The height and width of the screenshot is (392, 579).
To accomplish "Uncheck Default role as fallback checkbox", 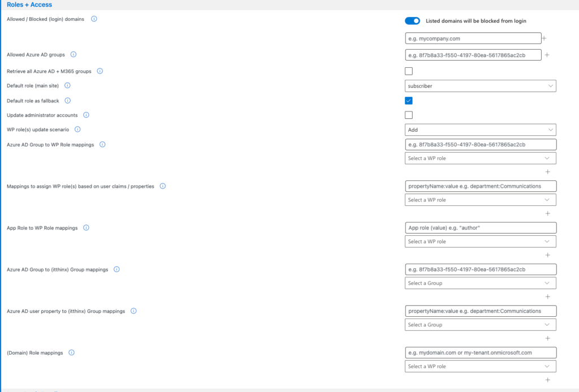I will click(x=409, y=101).
